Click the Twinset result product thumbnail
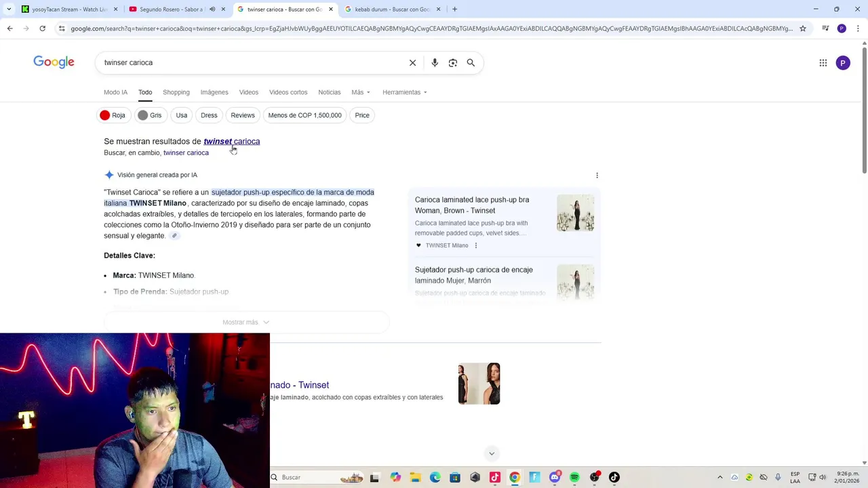Screen dimensions: 868x488 (x=479, y=384)
